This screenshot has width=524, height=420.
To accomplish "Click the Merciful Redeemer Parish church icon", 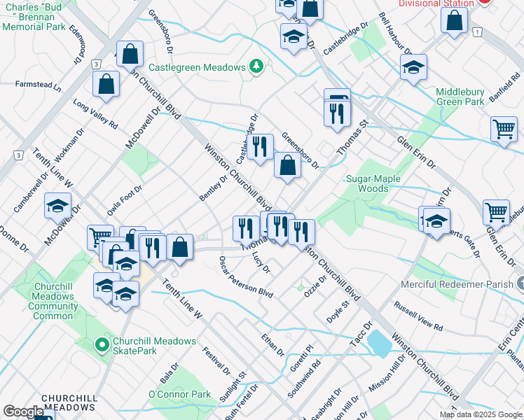I will click(x=521, y=284).
